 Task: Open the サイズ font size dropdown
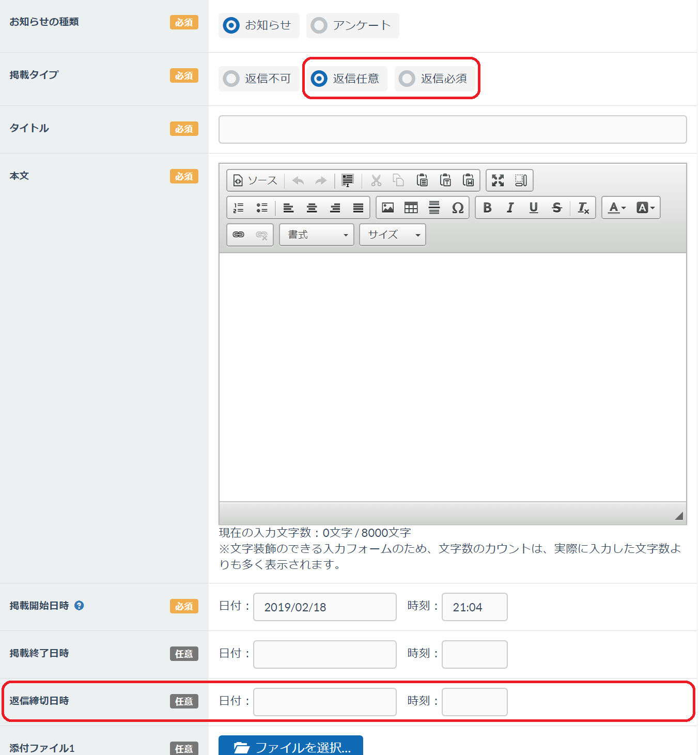[393, 235]
